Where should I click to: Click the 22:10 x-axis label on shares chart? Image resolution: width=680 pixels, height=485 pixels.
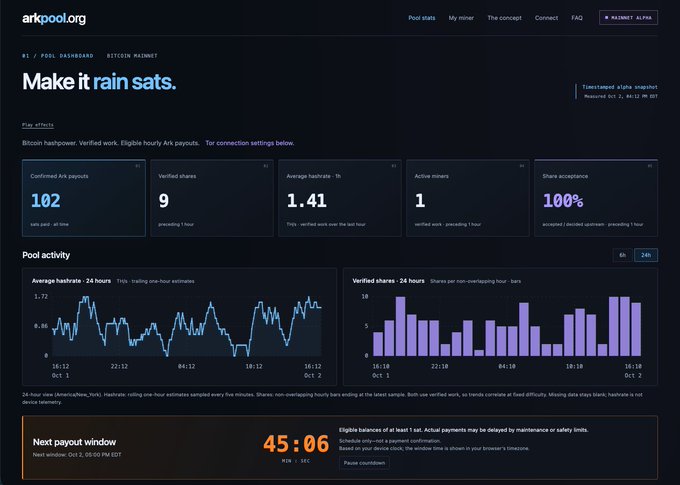(440, 367)
